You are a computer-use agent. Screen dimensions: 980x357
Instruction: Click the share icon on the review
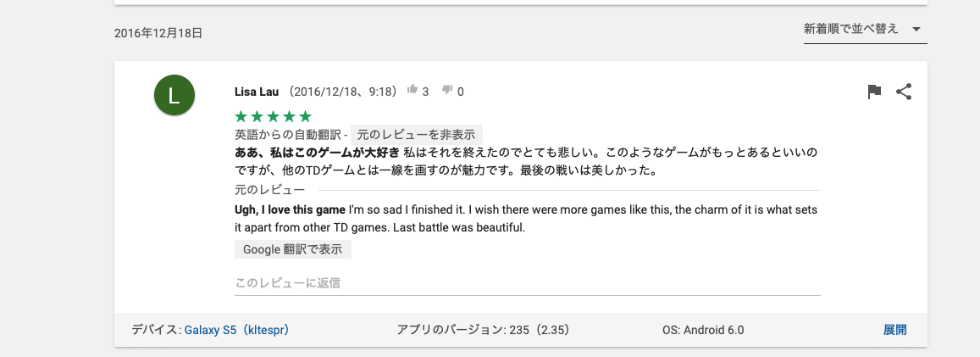(x=904, y=92)
